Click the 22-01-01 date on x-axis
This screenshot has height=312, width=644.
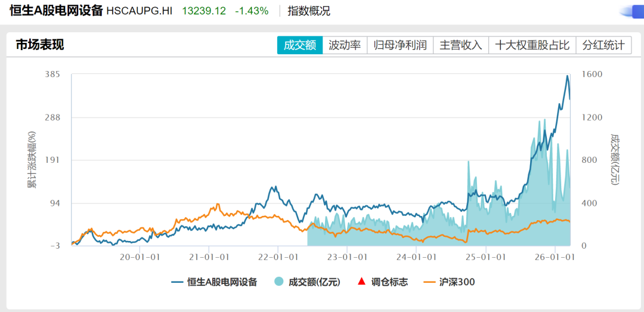pos(278,257)
